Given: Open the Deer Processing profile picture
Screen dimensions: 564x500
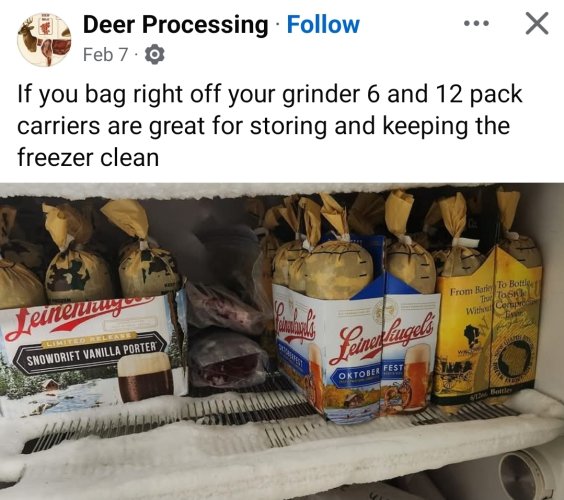Looking at the screenshot, I should (x=44, y=40).
